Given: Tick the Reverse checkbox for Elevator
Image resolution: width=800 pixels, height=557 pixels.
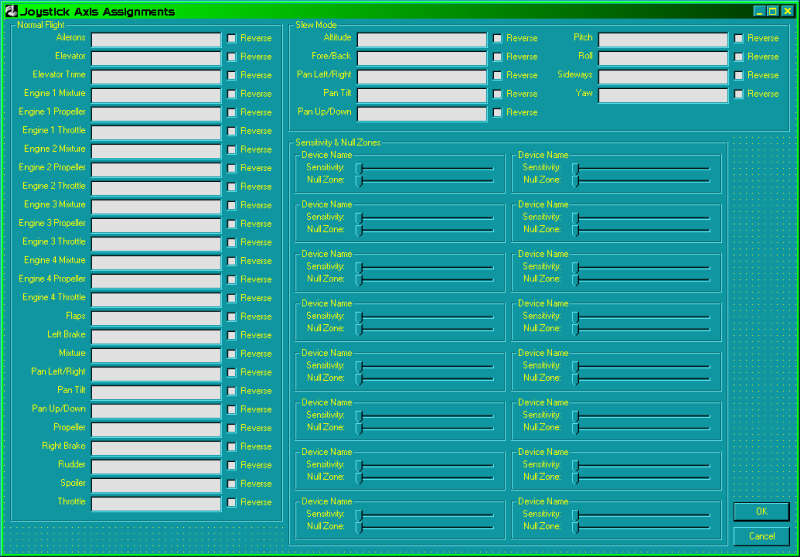Looking at the screenshot, I should (232, 57).
